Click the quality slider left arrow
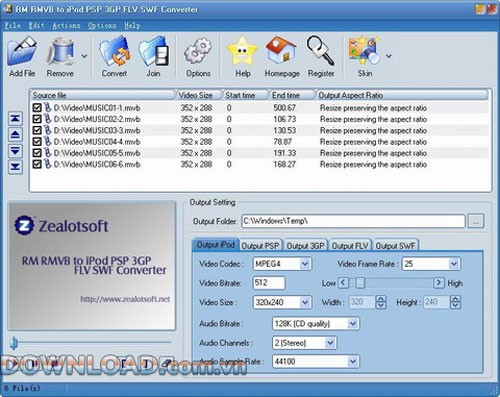This screenshot has width=500, height=397. [343, 283]
